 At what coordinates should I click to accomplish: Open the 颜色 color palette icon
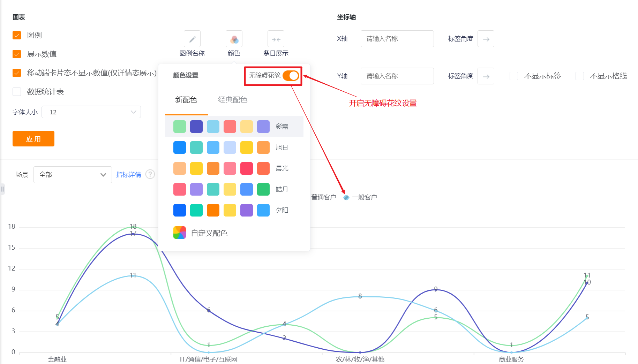click(234, 39)
